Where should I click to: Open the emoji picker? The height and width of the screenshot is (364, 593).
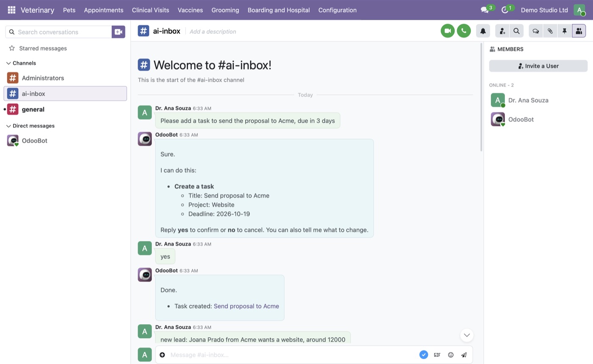[451, 355]
